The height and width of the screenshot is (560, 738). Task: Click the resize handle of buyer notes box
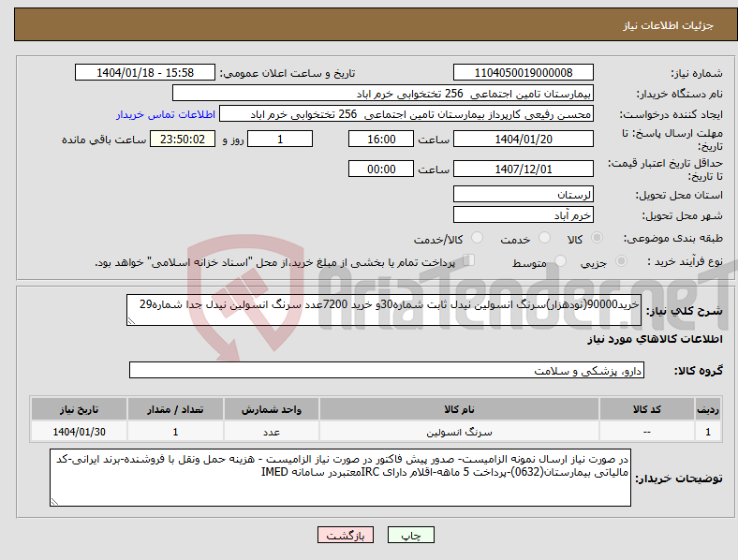[54, 502]
